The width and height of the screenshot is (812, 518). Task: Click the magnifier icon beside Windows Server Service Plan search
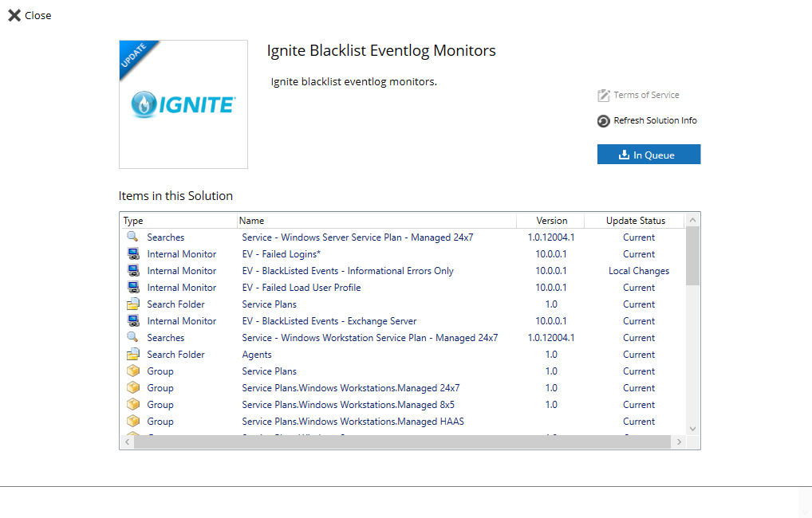point(132,237)
